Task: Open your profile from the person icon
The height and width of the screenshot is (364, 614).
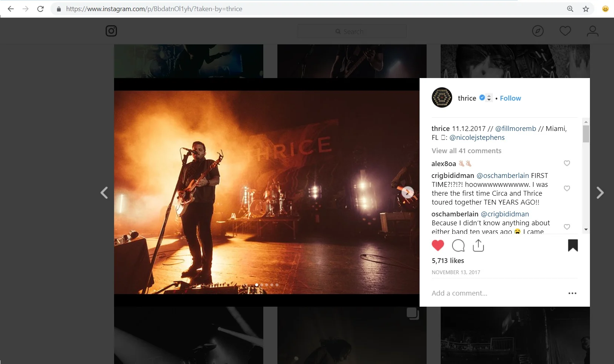Action: coord(593,31)
